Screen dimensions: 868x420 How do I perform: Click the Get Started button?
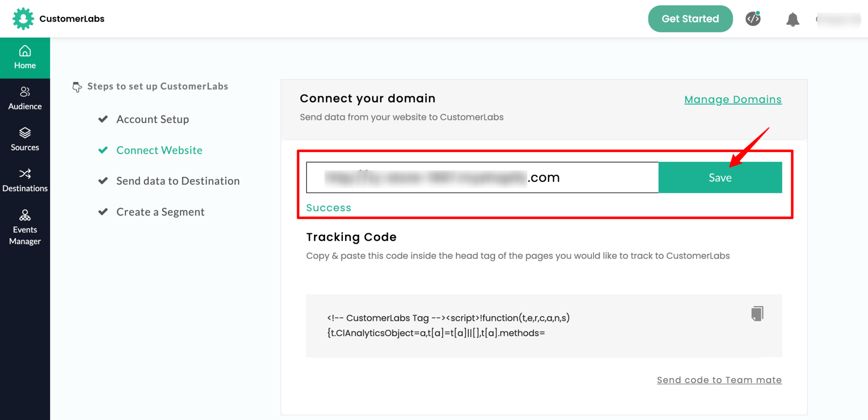[690, 18]
